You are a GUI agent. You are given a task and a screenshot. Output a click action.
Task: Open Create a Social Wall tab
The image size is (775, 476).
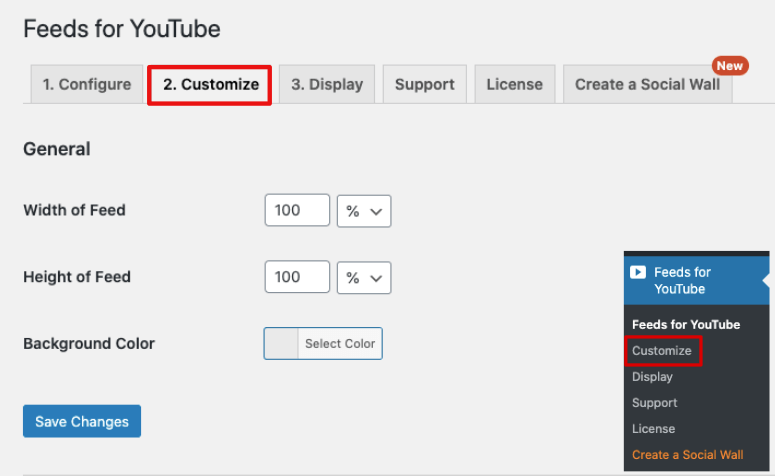(x=647, y=85)
